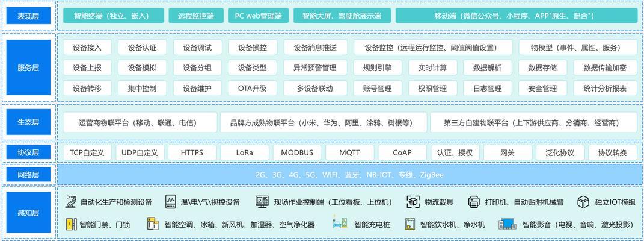644x241 pixels.
Task: Click the 设备模拟 box
Action: click(142, 67)
